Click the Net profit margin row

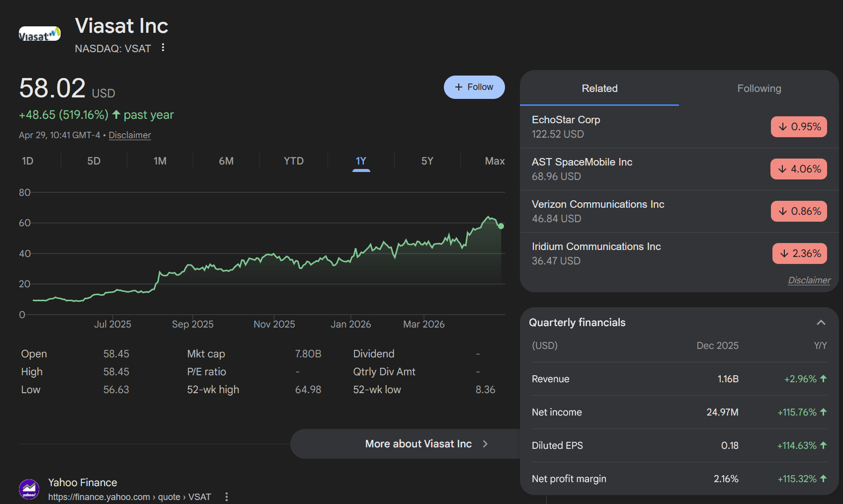coord(679,479)
